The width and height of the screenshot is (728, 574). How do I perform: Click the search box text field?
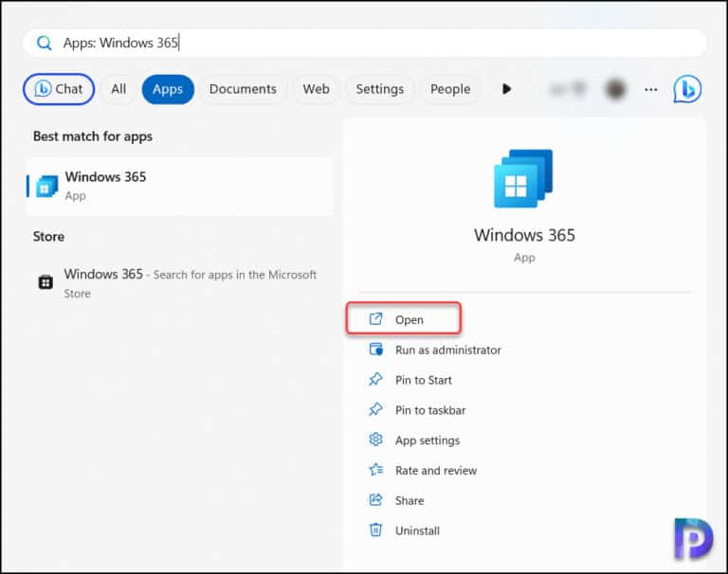coord(365,44)
